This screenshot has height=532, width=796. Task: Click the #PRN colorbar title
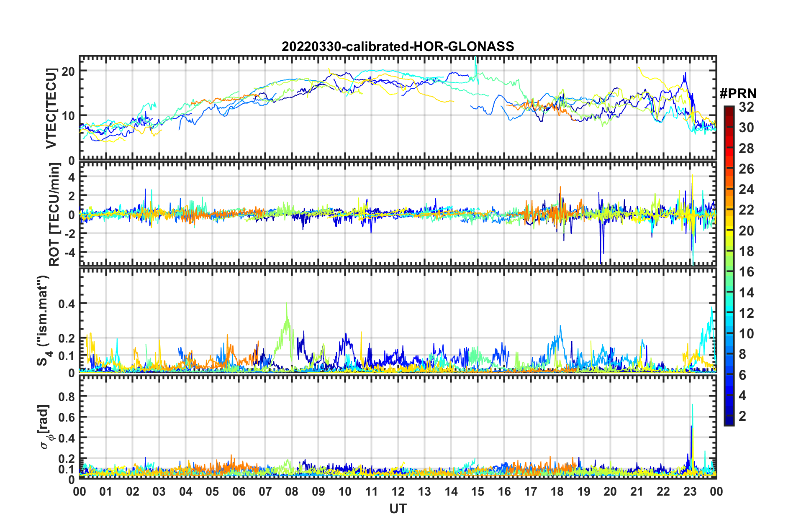pos(738,94)
